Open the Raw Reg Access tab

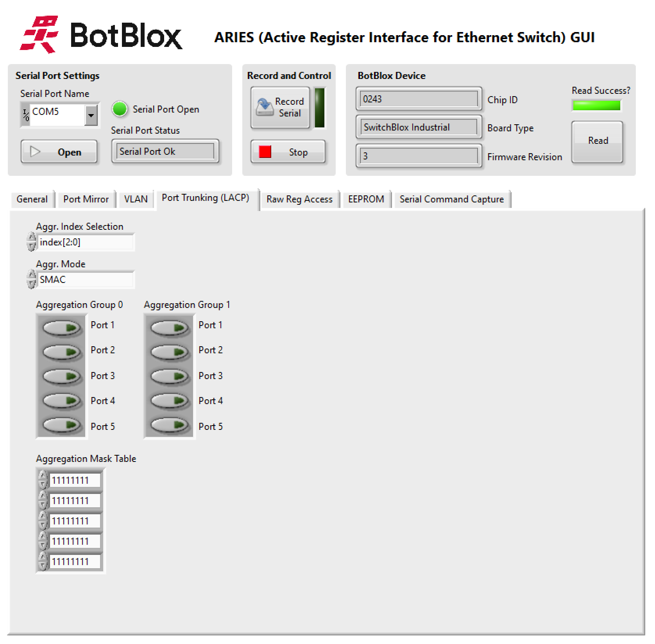299,199
